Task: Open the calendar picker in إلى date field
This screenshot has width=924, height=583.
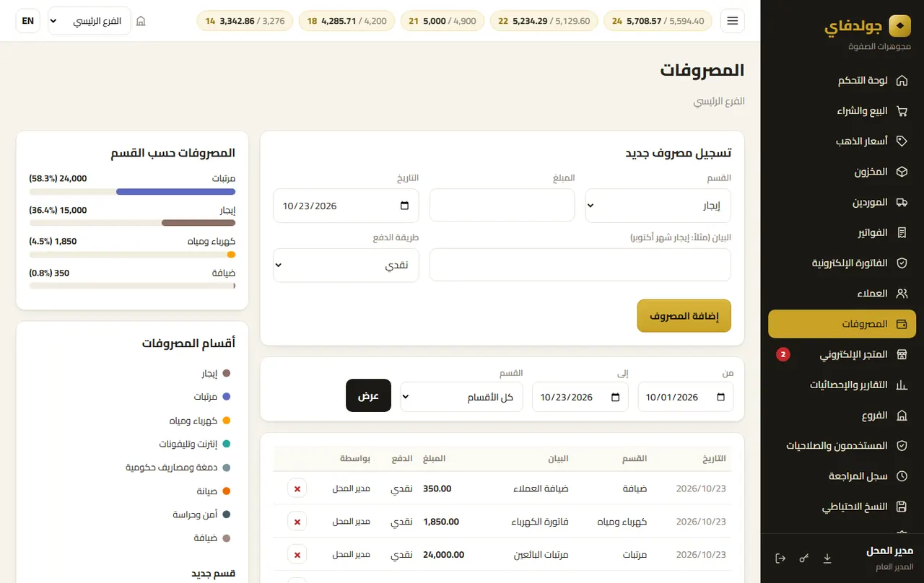Action: pyautogui.click(x=615, y=397)
